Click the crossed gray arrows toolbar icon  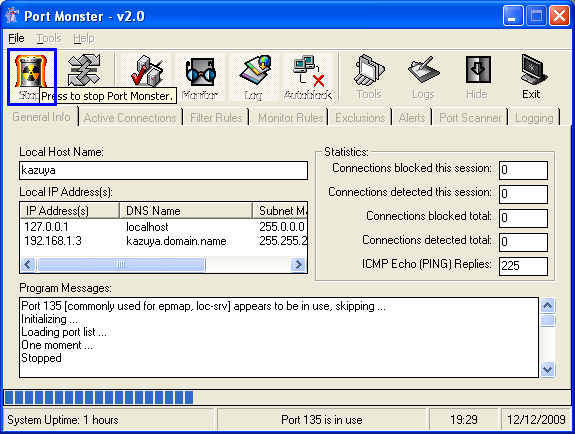pos(84,70)
